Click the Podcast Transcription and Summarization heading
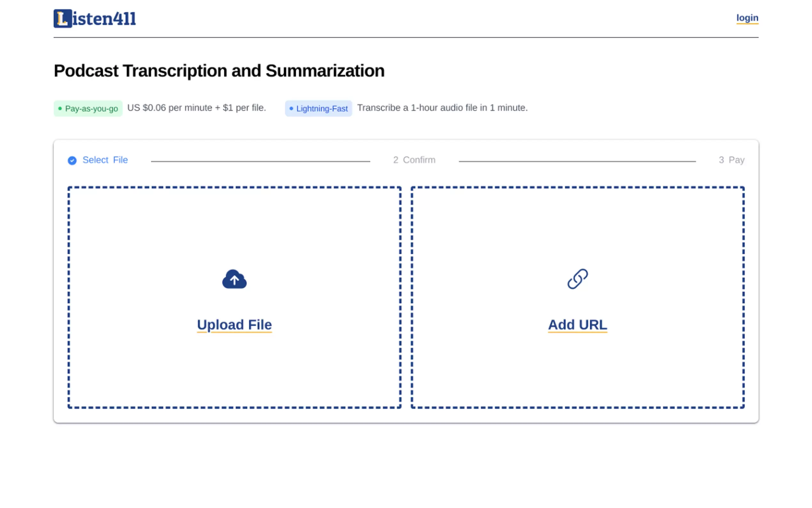Screen dimensions: 812x508 pos(219,71)
